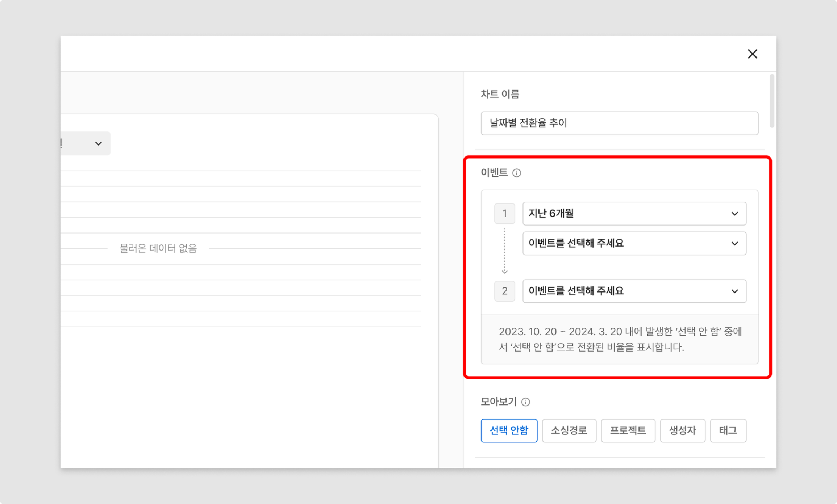Open first 이벤트를 선택해 주세요 dropdown

click(634, 243)
